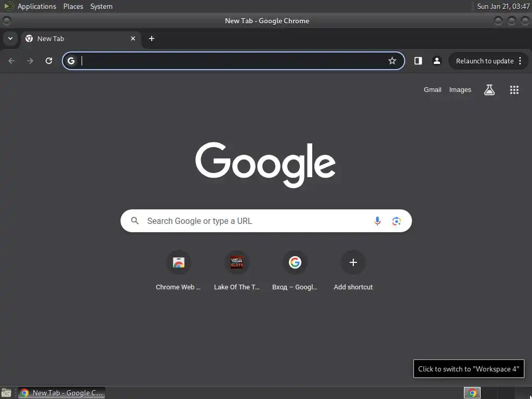Start voice search with microphone icon
Viewport: 532px width, 399px height.
pyautogui.click(x=377, y=221)
